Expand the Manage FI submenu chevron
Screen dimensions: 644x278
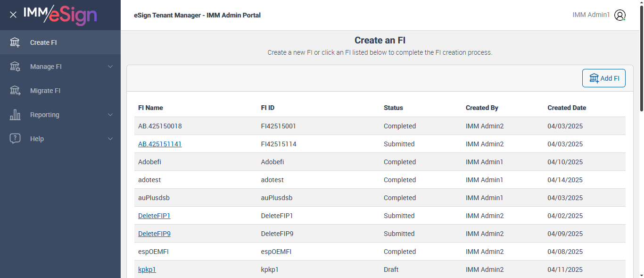click(x=110, y=67)
